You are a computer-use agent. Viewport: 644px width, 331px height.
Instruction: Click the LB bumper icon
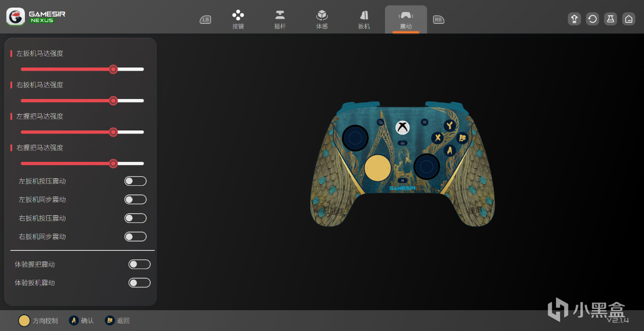pyautogui.click(x=205, y=20)
